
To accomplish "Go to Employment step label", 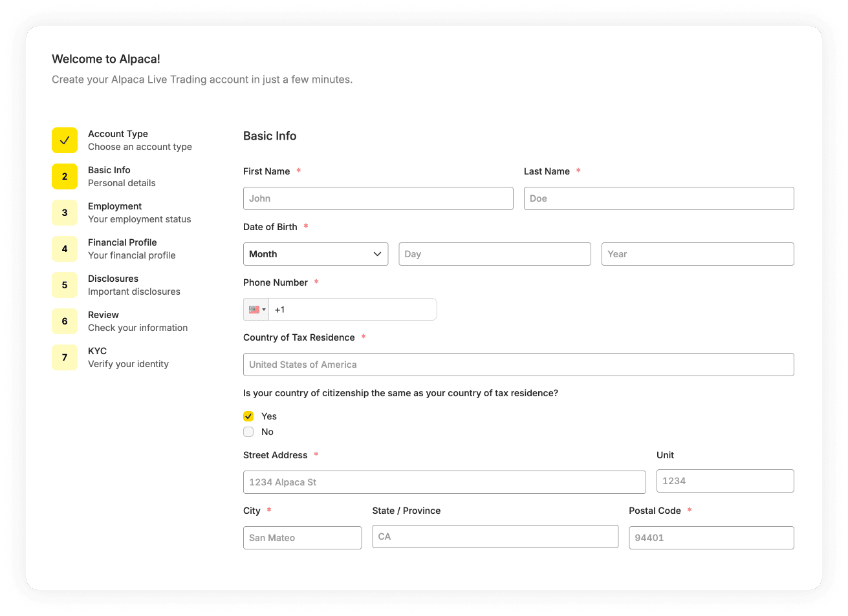I will click(x=114, y=206).
